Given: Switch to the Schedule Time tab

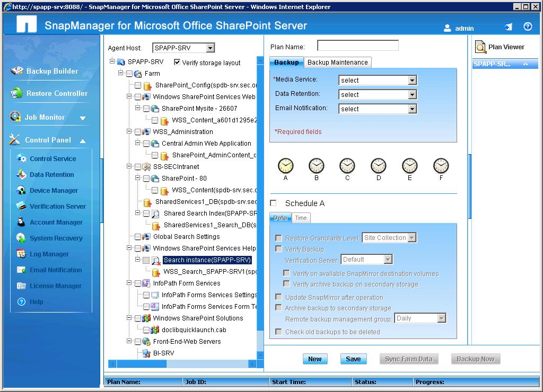Looking at the screenshot, I should 301,218.
